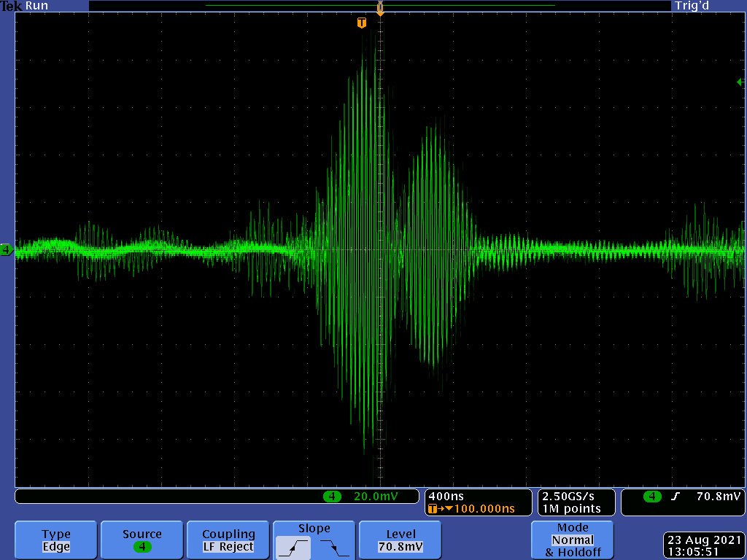
Task: Toggle the Trig'd status indicator
Action: point(692,6)
